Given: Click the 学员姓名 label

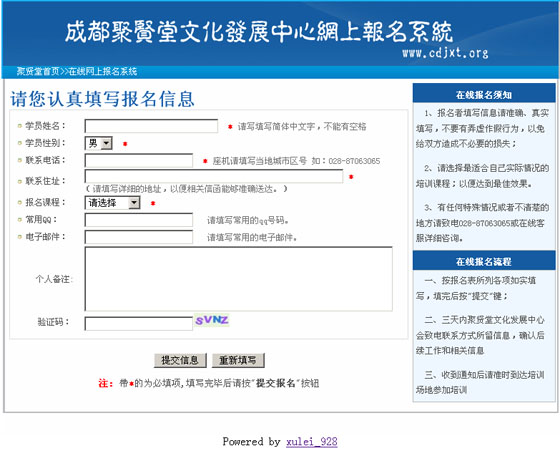Looking at the screenshot, I should [45, 126].
